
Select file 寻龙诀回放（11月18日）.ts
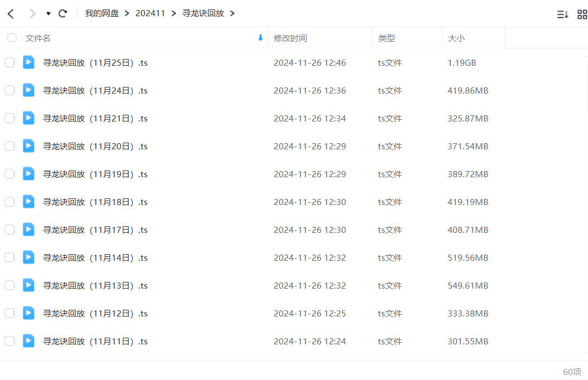[x=95, y=202]
